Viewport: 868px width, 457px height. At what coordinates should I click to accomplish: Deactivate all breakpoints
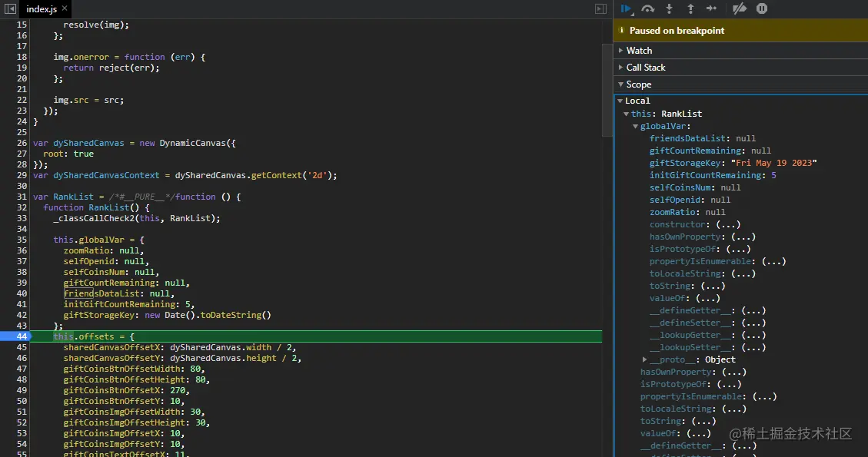coord(739,8)
